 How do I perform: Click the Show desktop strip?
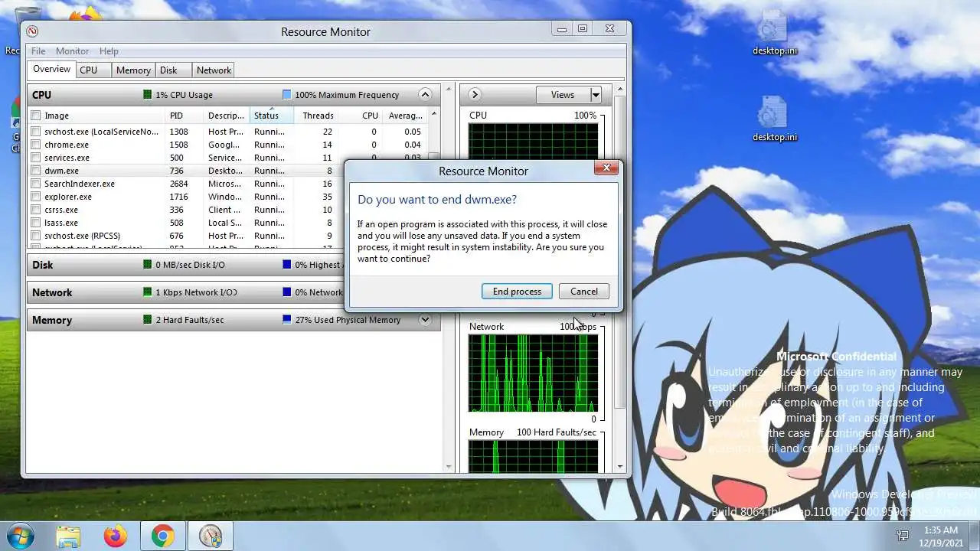point(975,536)
